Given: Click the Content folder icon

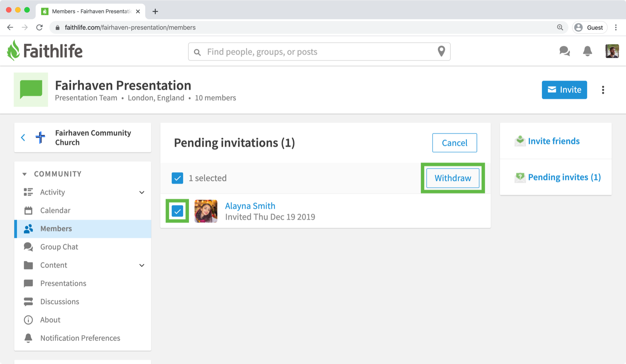Looking at the screenshot, I should [28, 265].
